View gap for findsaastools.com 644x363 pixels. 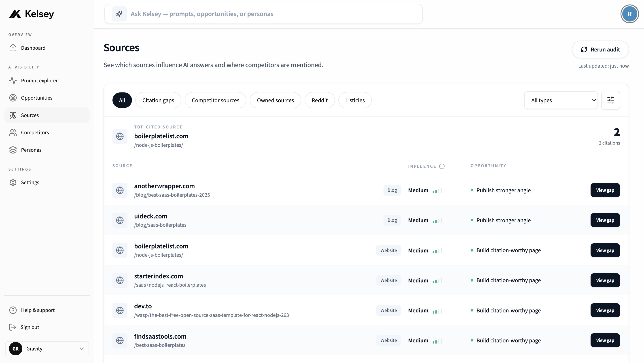[x=605, y=340]
